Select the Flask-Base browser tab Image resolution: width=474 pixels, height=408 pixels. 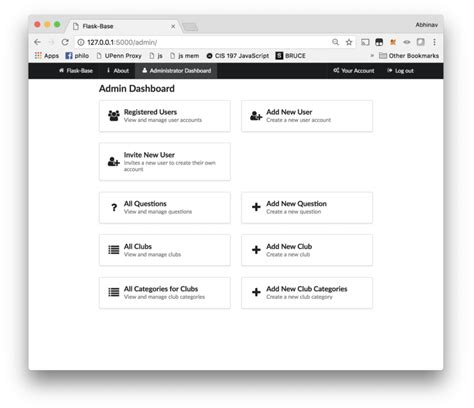click(x=123, y=26)
